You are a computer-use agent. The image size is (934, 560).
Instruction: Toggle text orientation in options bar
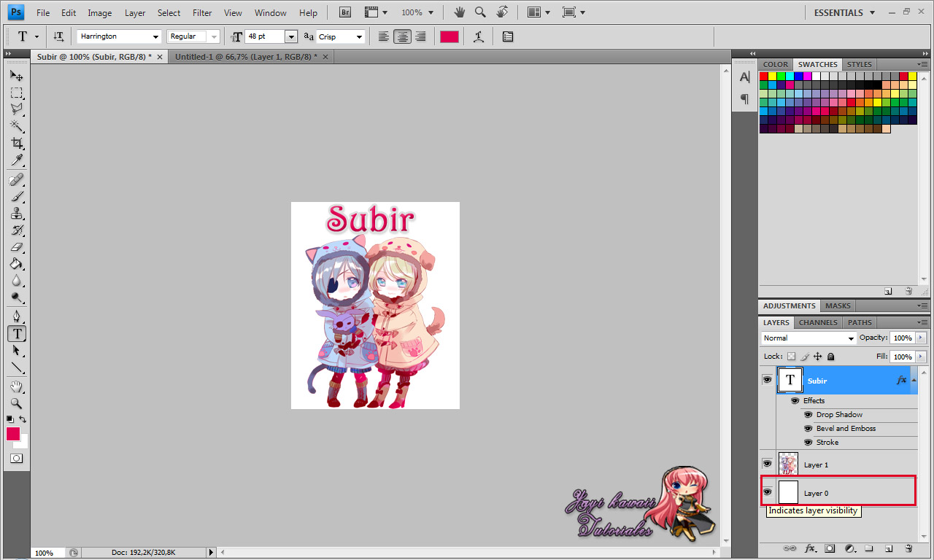pos(59,36)
